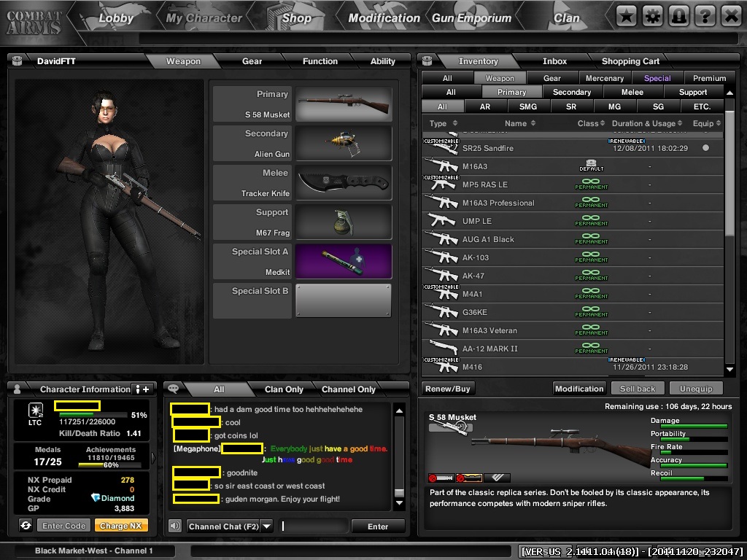The height and width of the screenshot is (560, 747).
Task: Click the empty Special Slot B box
Action: pos(344,300)
